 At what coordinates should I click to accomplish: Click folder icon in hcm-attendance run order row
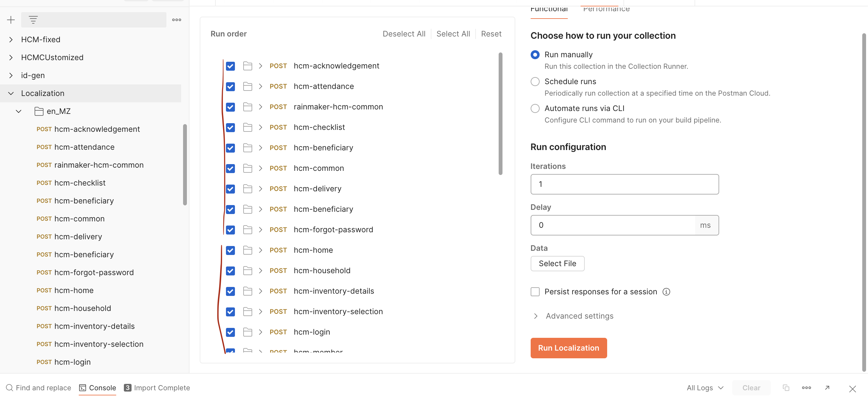pyautogui.click(x=248, y=86)
